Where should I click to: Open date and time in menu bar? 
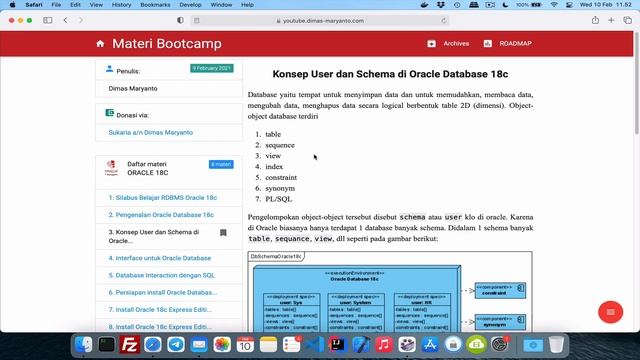(606, 5)
